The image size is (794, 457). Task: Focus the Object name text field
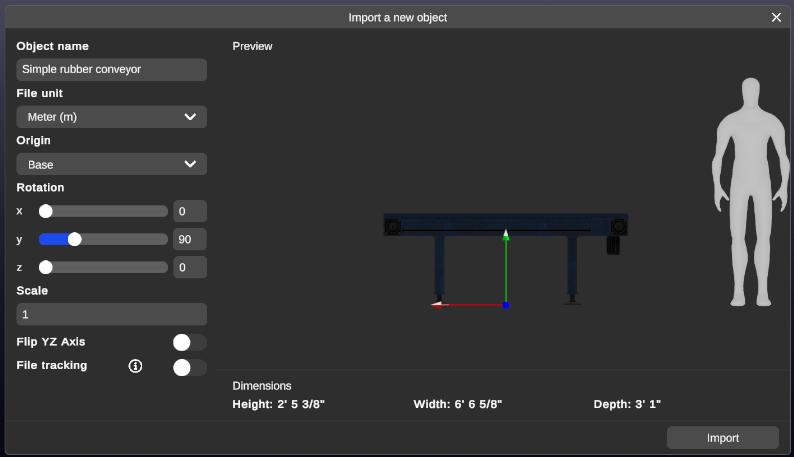[x=111, y=70]
